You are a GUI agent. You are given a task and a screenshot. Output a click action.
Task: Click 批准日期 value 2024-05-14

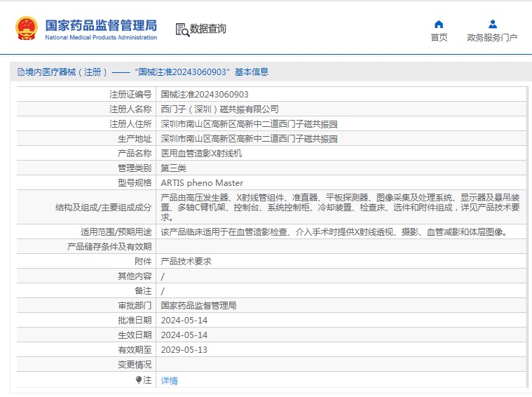click(184, 321)
